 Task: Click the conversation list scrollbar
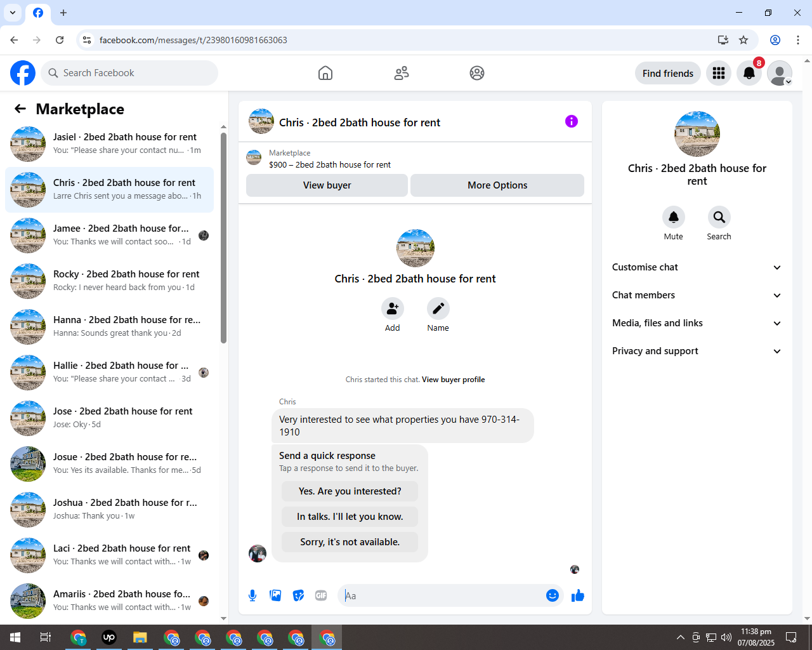click(x=223, y=238)
